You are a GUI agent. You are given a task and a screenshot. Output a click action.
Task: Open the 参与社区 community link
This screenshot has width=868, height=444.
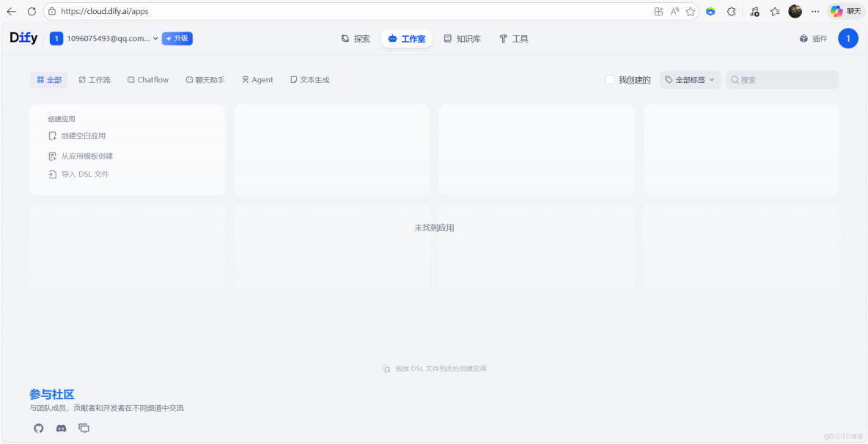click(51, 394)
